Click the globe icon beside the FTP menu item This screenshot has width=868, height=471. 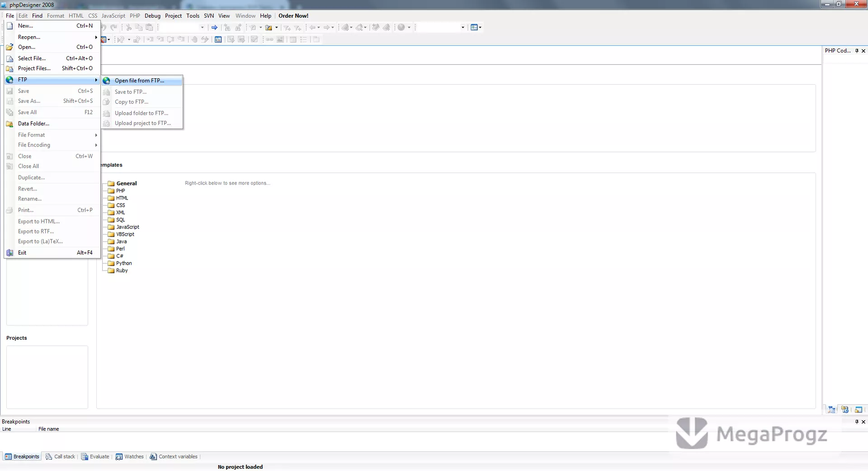(9, 80)
